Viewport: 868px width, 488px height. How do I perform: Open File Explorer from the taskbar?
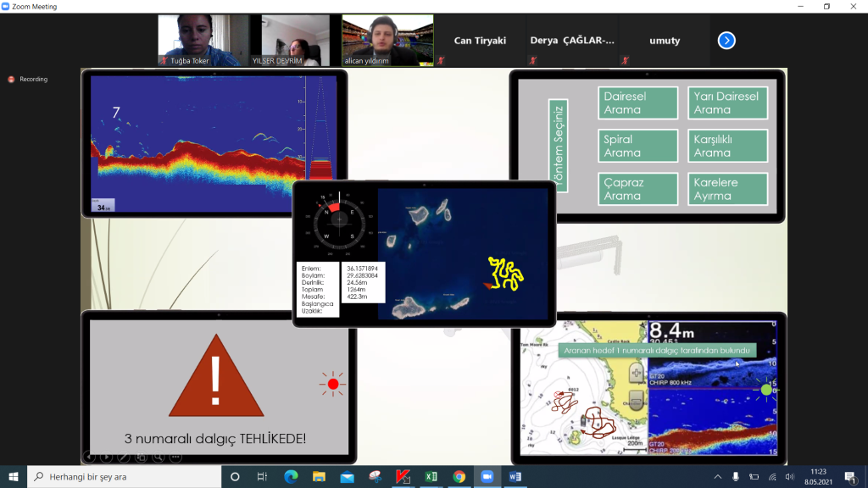tap(319, 477)
